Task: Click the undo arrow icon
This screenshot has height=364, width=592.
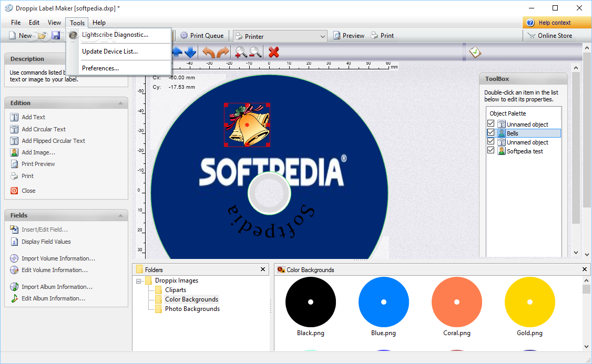Action: click(x=208, y=52)
